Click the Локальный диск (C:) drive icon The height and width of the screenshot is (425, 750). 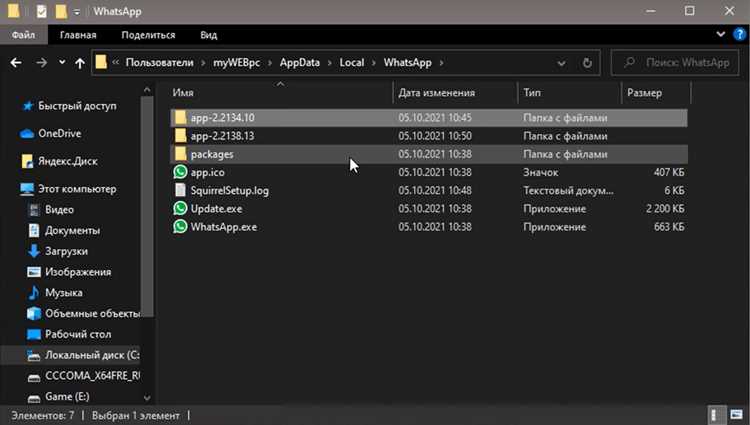[34, 355]
